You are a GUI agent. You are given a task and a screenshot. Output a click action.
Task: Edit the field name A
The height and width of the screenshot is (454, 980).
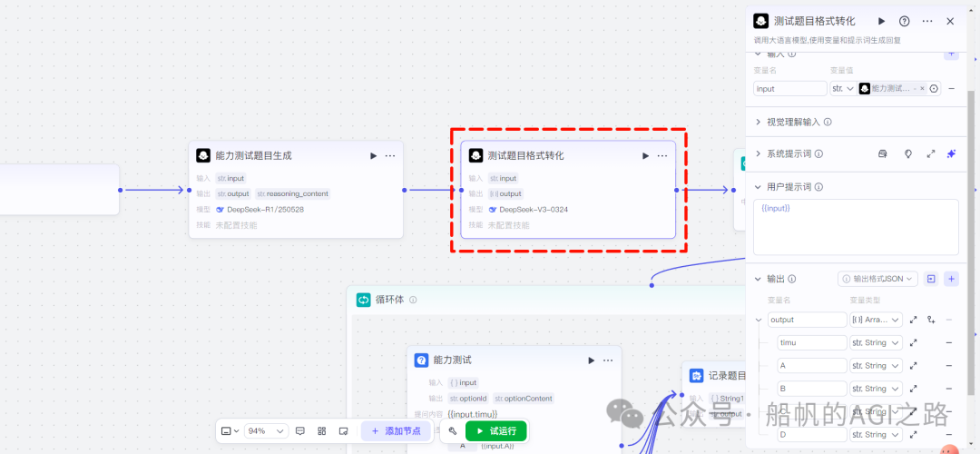pyautogui.click(x=812, y=366)
